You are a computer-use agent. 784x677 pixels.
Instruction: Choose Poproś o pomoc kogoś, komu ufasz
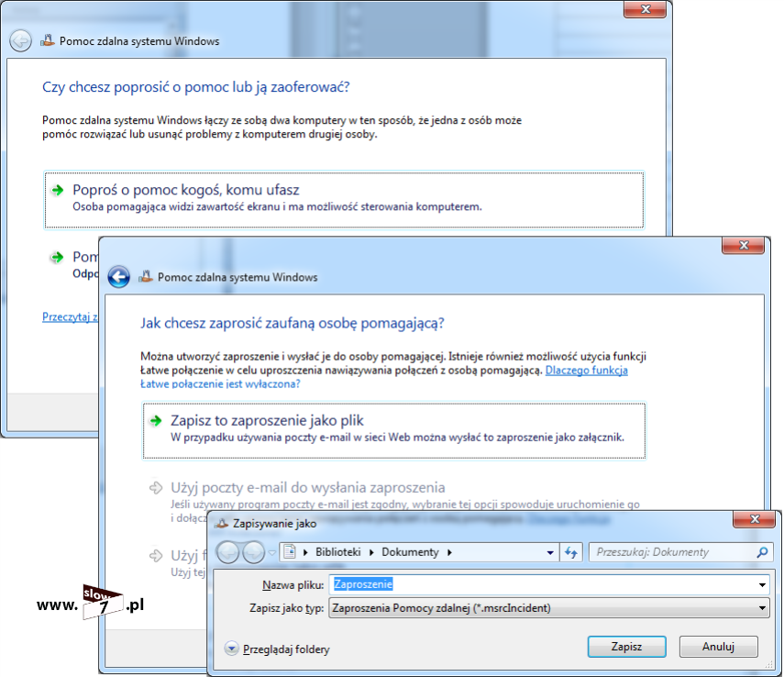344,200
